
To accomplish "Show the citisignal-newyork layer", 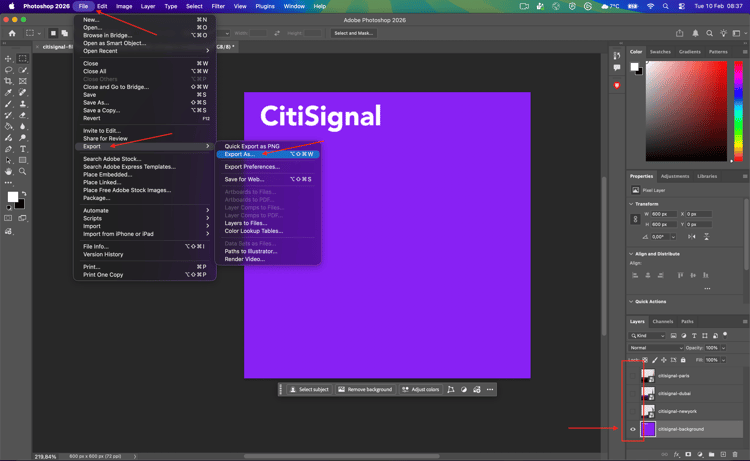I will [x=633, y=411].
